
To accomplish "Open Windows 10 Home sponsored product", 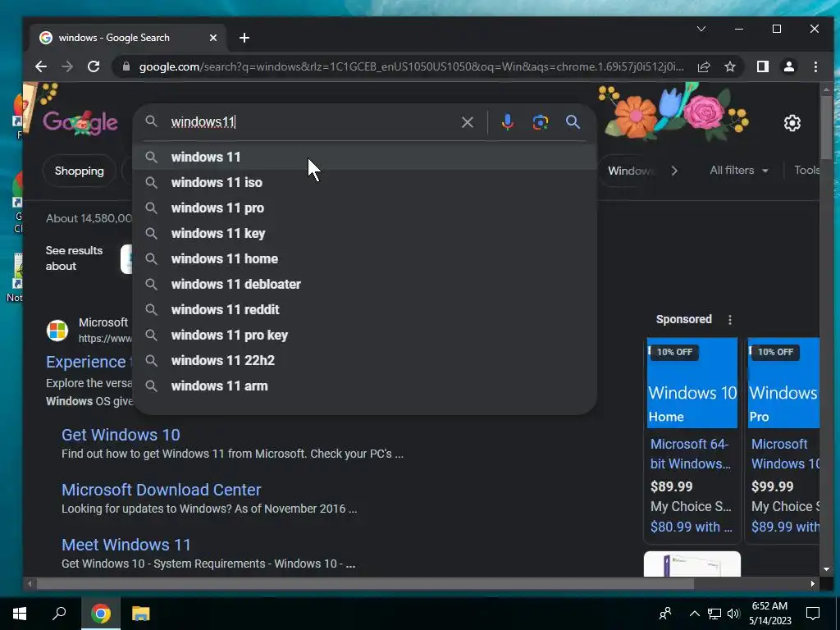I will [x=692, y=382].
